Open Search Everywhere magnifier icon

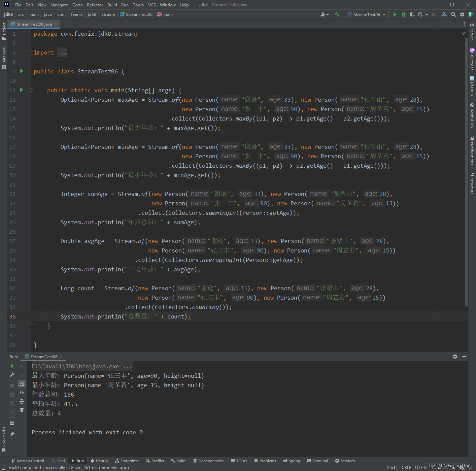click(x=453, y=14)
